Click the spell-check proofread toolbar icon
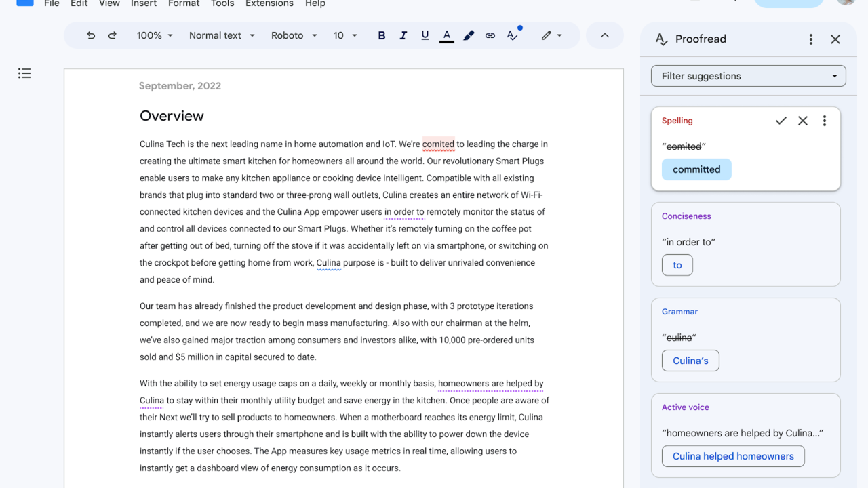Viewport: 868px width, 488px height. pos(513,35)
